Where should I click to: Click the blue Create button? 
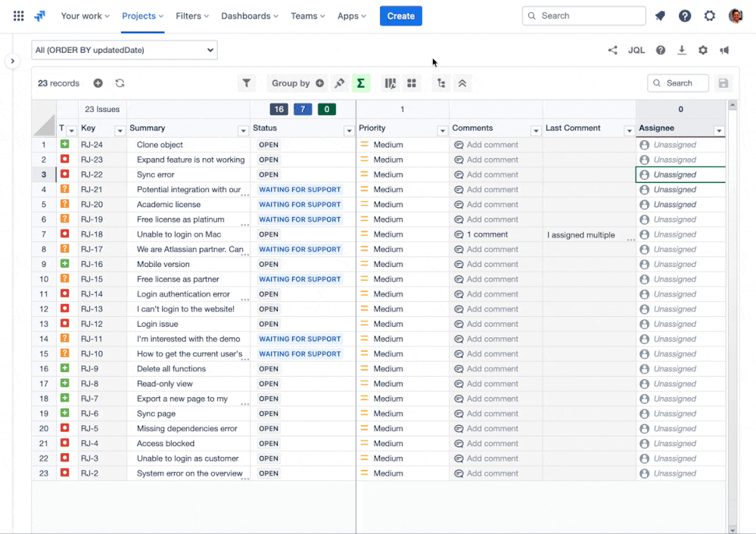tap(400, 16)
